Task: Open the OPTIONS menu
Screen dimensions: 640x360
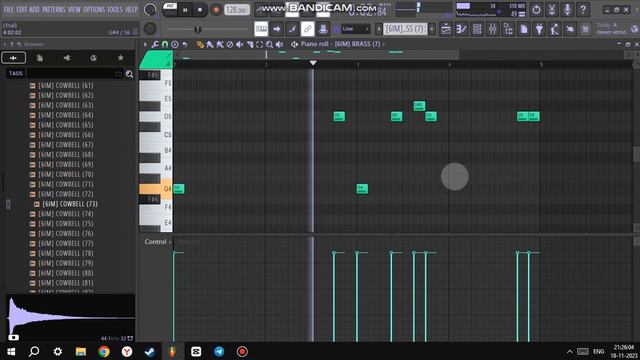Action: point(94,9)
